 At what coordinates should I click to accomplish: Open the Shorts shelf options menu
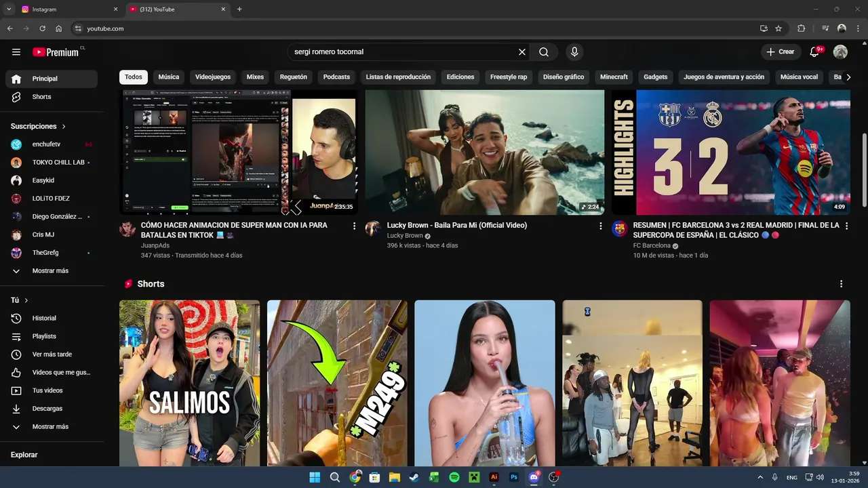click(842, 284)
